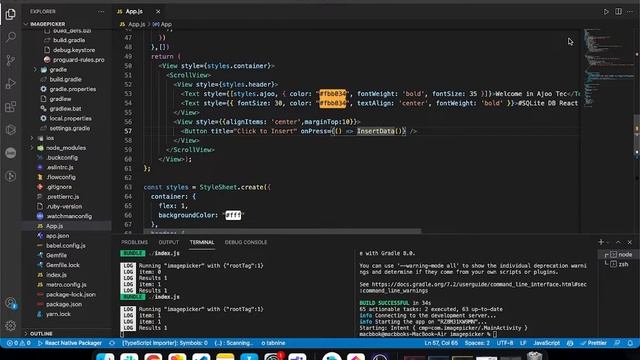
Task: Expand the node_modules folder
Action: [65, 148]
